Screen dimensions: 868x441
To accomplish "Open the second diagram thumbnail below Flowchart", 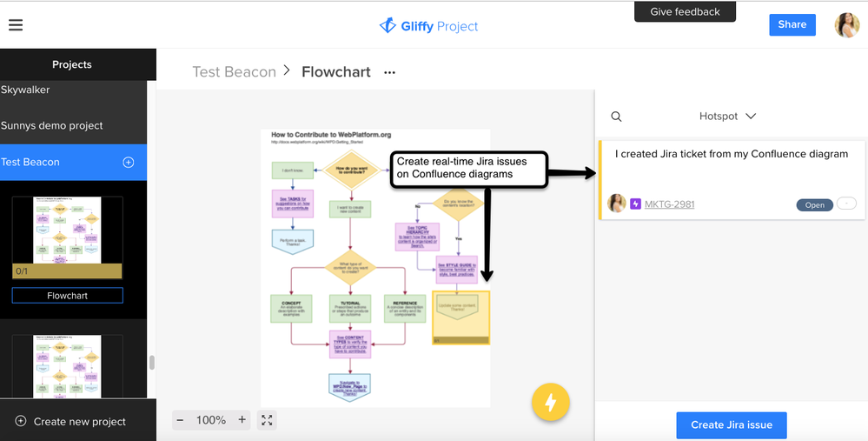I will (x=68, y=365).
